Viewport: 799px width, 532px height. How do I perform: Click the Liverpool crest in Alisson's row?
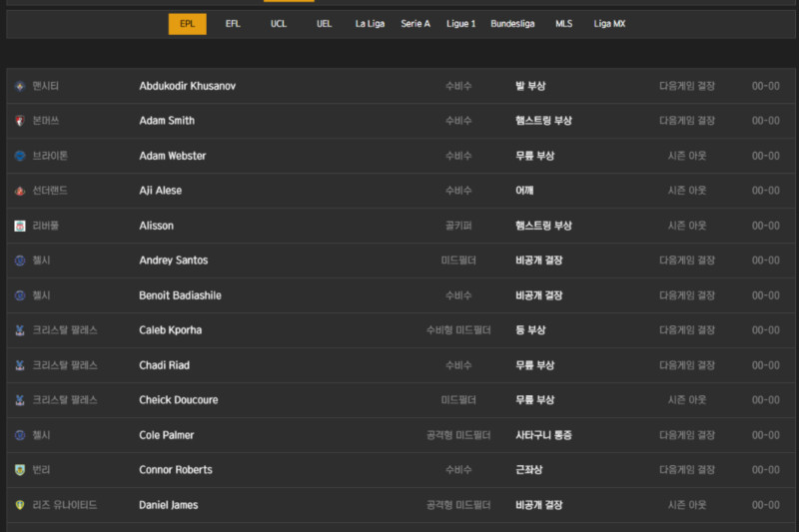tap(20, 226)
